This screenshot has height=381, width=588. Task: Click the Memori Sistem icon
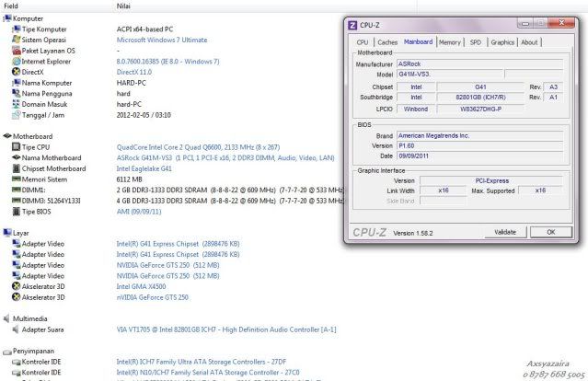tap(17, 179)
